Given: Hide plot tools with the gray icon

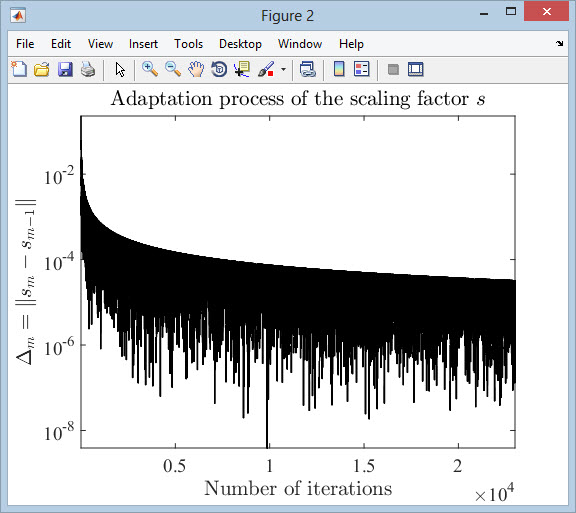Looking at the screenshot, I should click(393, 69).
